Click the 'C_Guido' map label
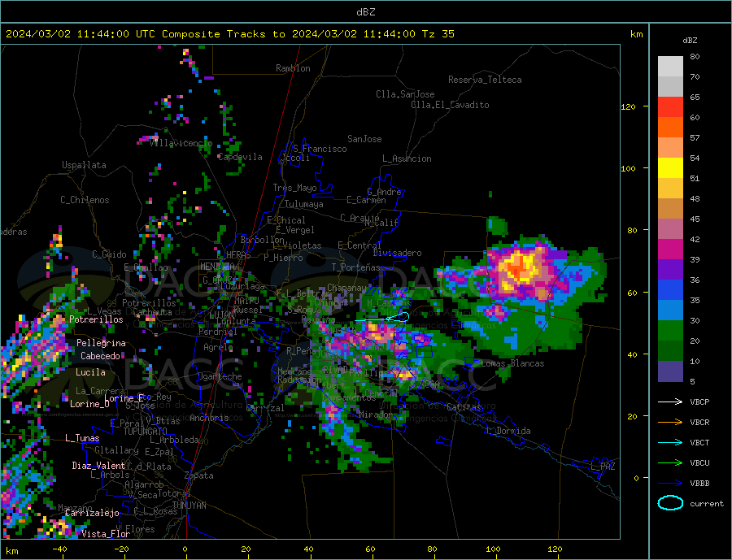Viewport: 732px width, 560px height. coord(109,254)
